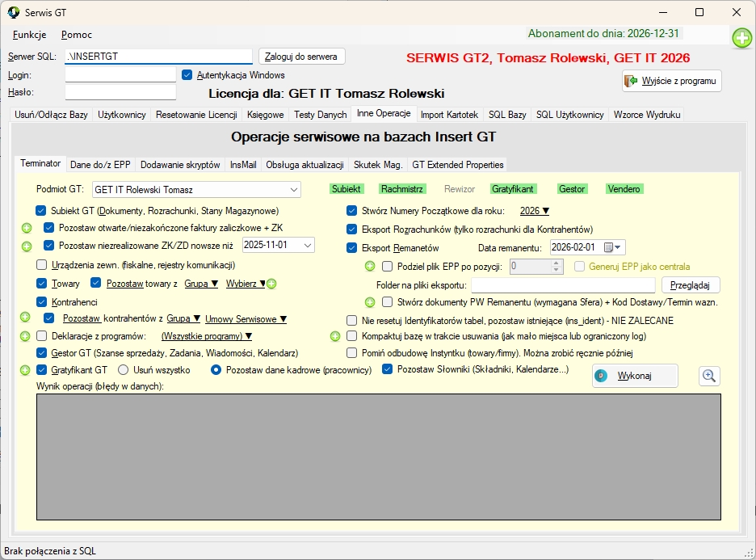
Task: Switch to the Resetowanie Licencji tab
Action: pyautogui.click(x=195, y=115)
